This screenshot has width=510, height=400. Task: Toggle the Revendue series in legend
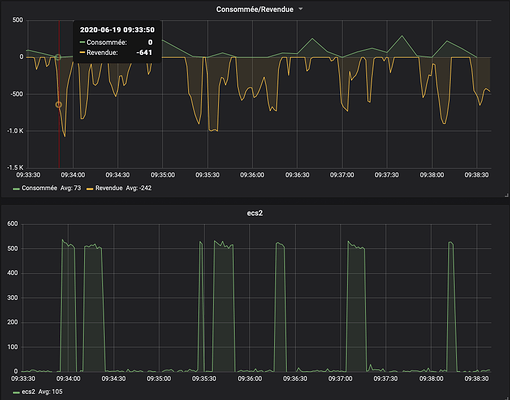tap(109, 188)
